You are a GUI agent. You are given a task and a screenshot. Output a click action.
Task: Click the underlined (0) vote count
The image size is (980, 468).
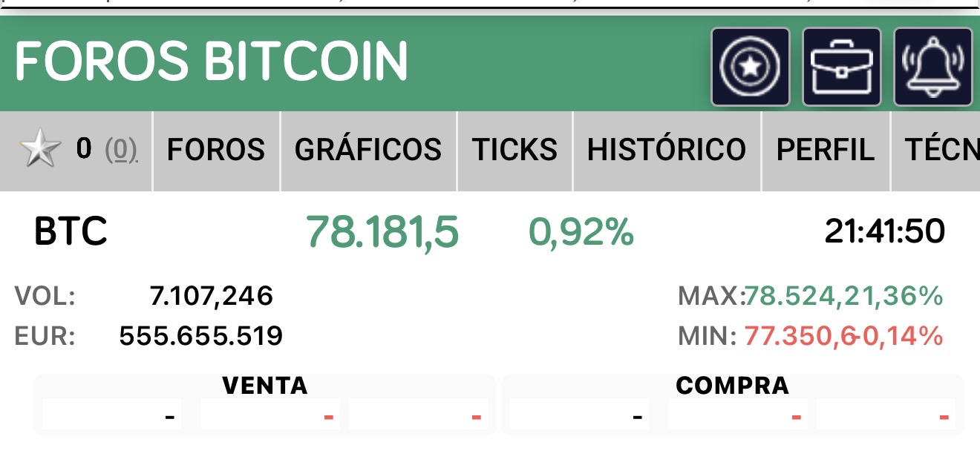(x=121, y=151)
